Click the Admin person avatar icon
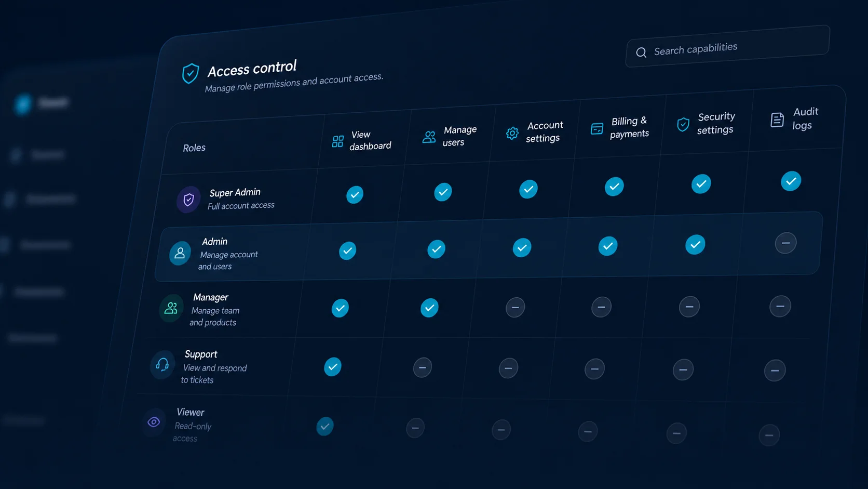868x489 pixels. coord(180,254)
